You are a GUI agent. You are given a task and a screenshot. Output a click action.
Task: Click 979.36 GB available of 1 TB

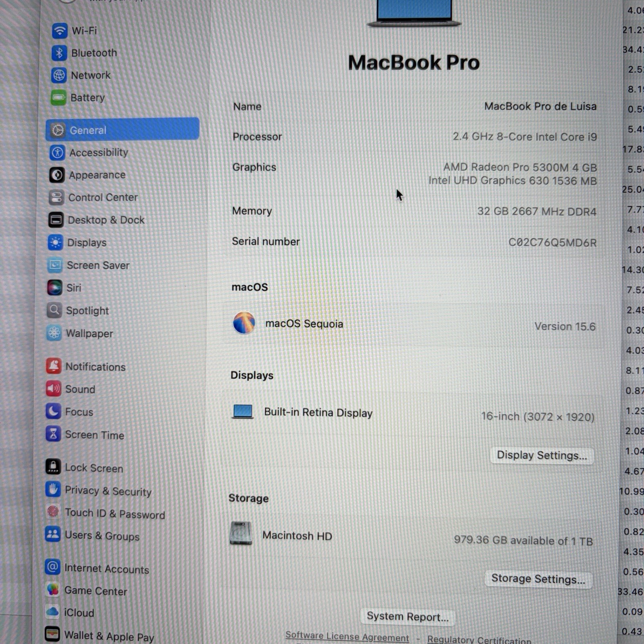523,540
